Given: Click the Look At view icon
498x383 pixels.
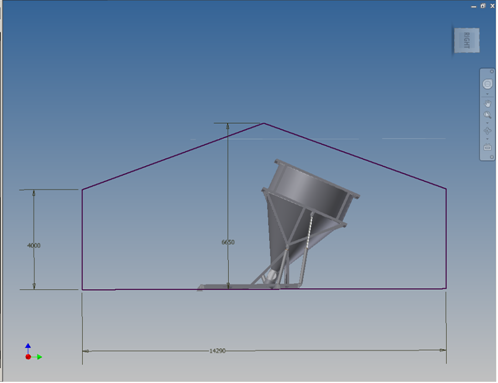Looking at the screenshot, I should click(x=487, y=147).
